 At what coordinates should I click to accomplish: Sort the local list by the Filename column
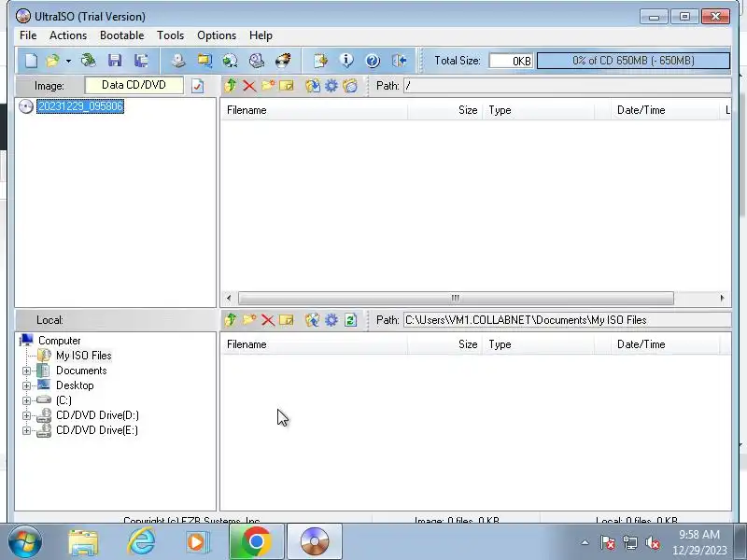(315, 344)
